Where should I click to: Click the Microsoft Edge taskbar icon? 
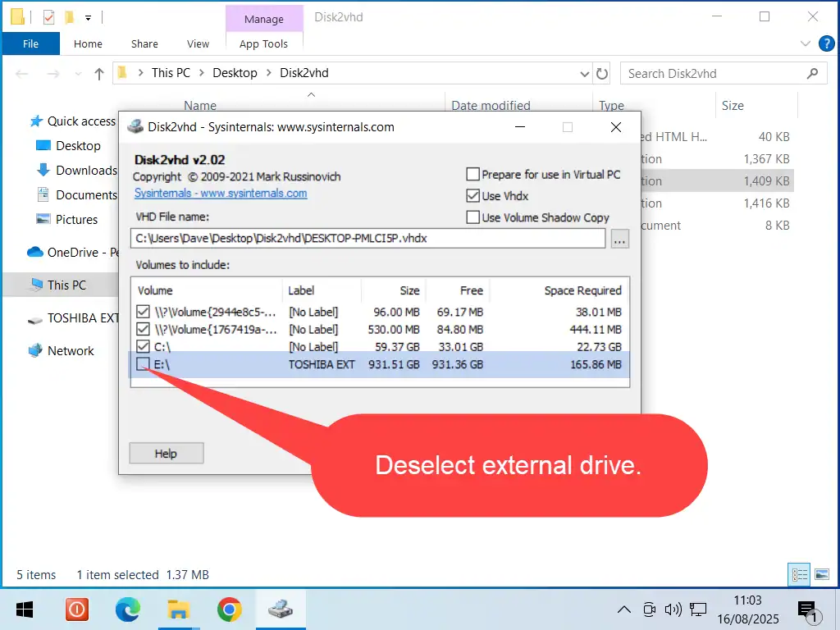(x=128, y=609)
